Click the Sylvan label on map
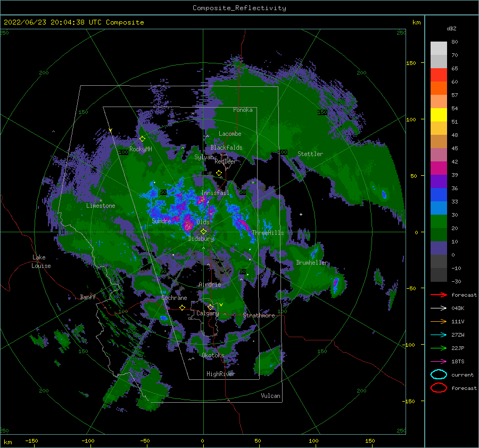479x448 pixels. coord(204,157)
